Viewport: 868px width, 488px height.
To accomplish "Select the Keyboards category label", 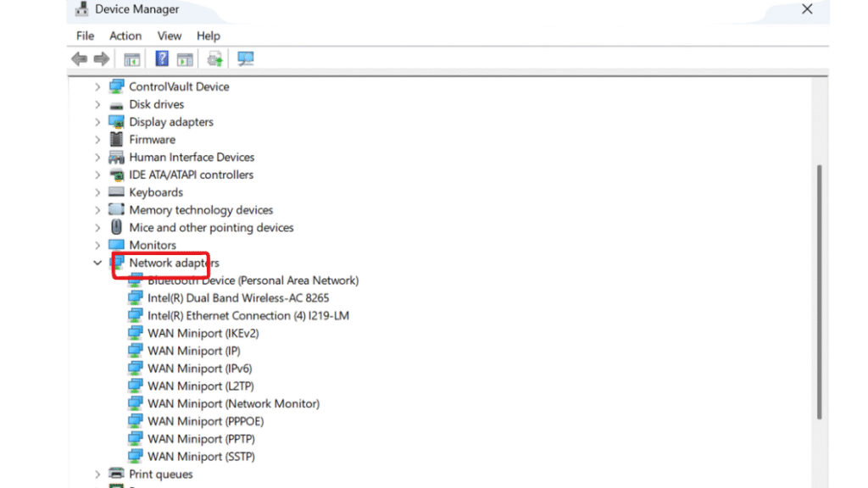I will click(x=156, y=192).
